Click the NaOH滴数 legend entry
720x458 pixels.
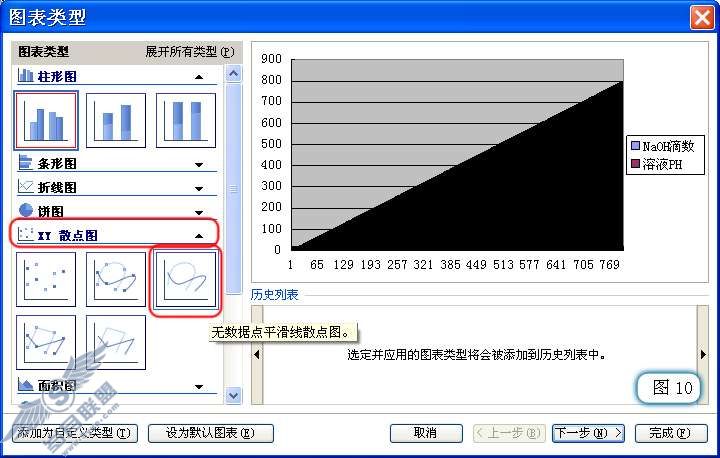tap(663, 146)
